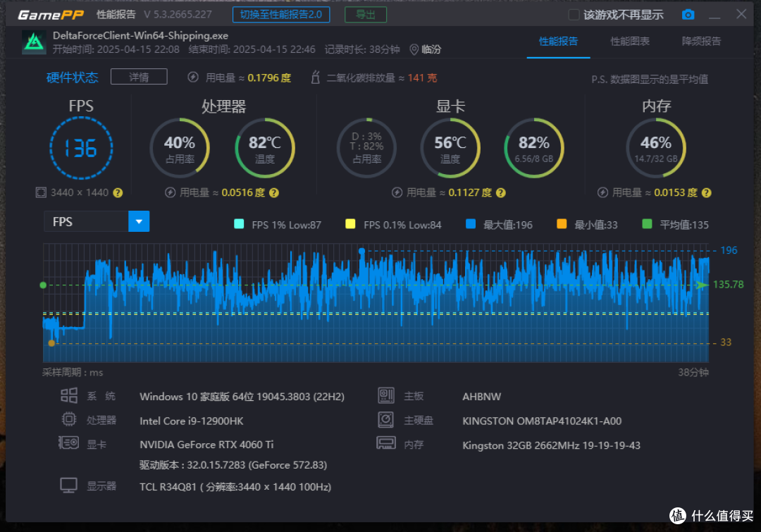Toggle the 最大值 blue legend square

coord(470,224)
